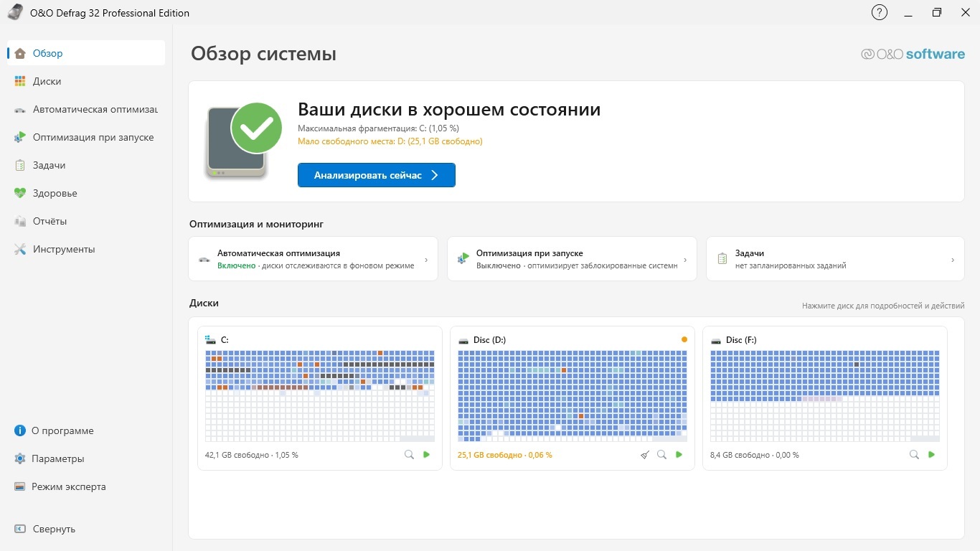Open Автоматическая оптимизация in the sidebar

coord(86,109)
